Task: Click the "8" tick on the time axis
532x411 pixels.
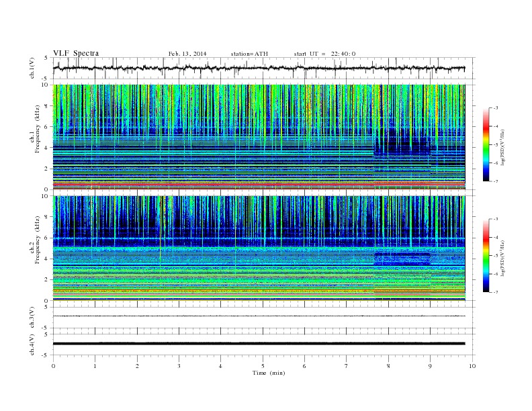Action: tap(388, 366)
